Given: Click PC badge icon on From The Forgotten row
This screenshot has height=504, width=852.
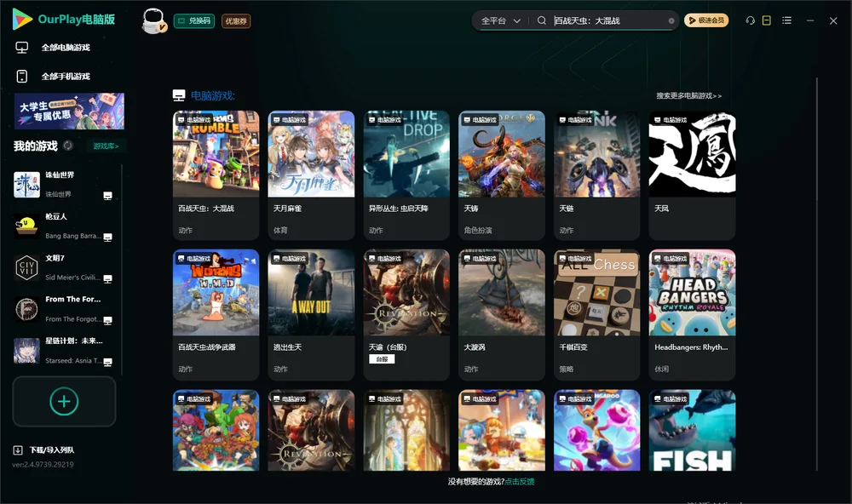Looking at the screenshot, I should pos(107,320).
